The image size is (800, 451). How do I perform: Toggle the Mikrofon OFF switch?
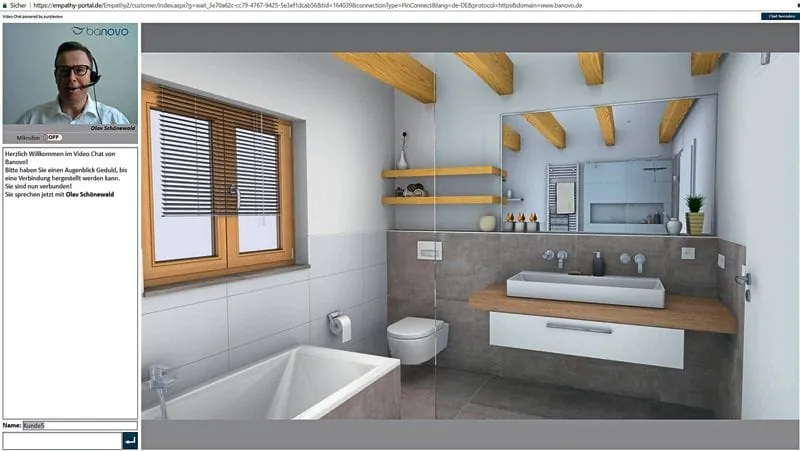(x=52, y=137)
